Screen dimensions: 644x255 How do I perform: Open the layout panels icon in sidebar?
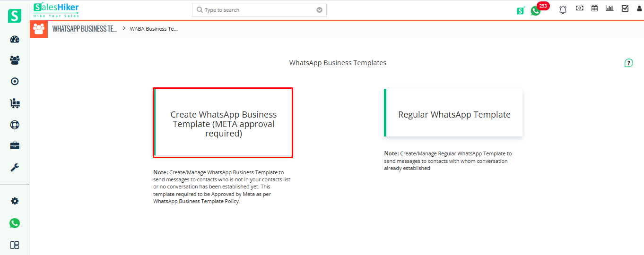point(15,245)
